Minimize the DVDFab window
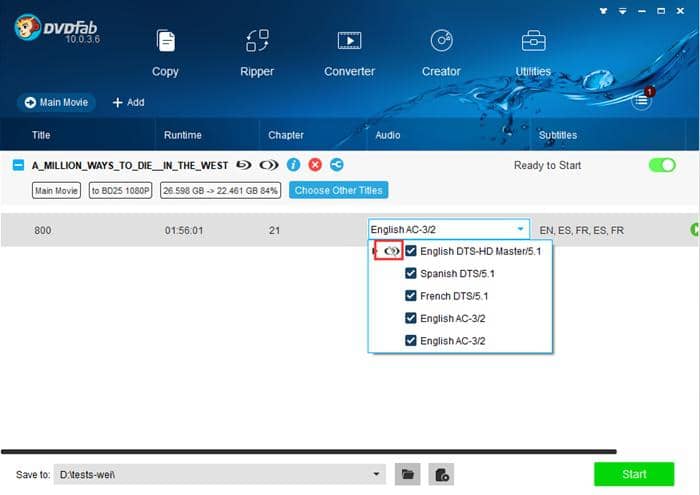Screen dimensions: 700x495 (642, 11)
